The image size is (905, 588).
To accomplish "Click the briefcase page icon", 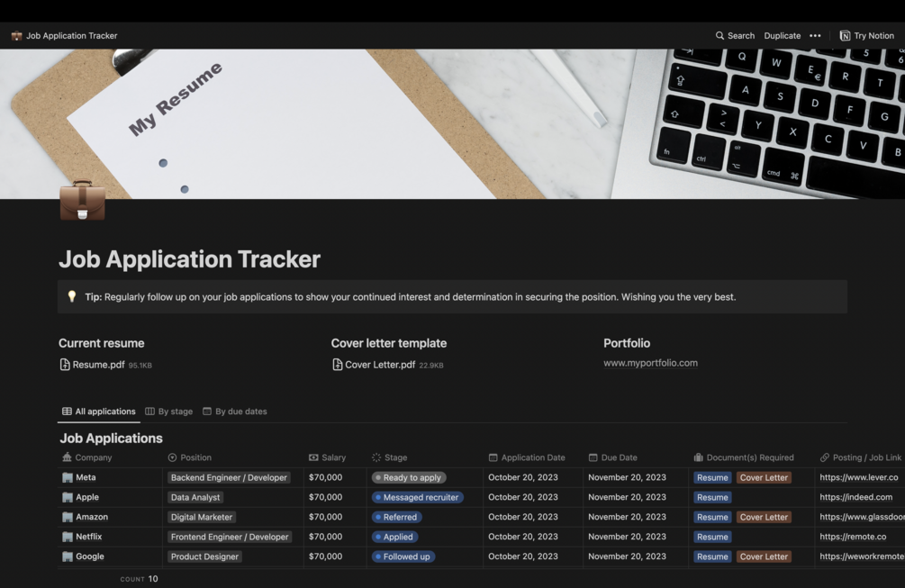I will point(83,200).
